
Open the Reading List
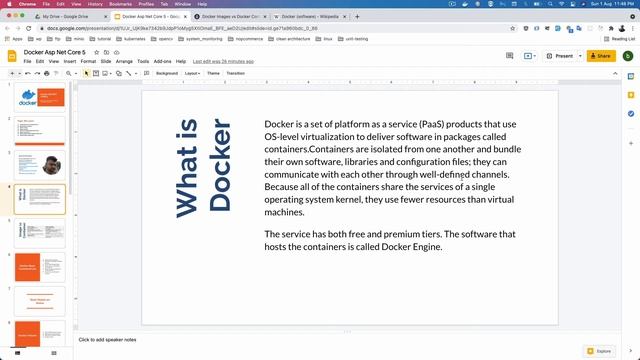[x=620, y=39]
